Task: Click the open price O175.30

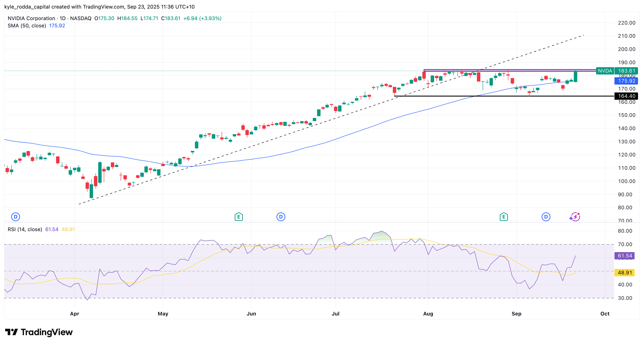Action: [x=104, y=18]
